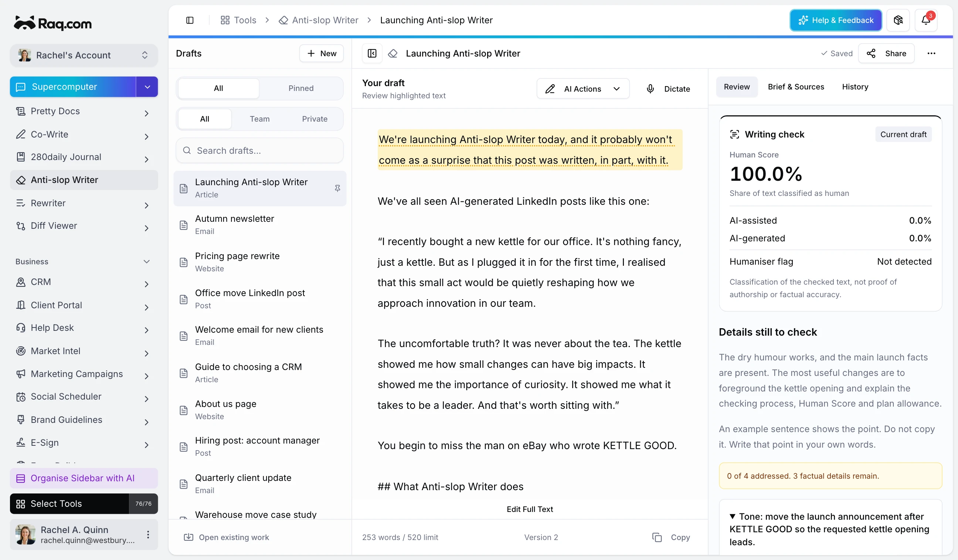Click the Search drafts field
Image resolution: width=958 pixels, height=560 pixels.
(260, 150)
